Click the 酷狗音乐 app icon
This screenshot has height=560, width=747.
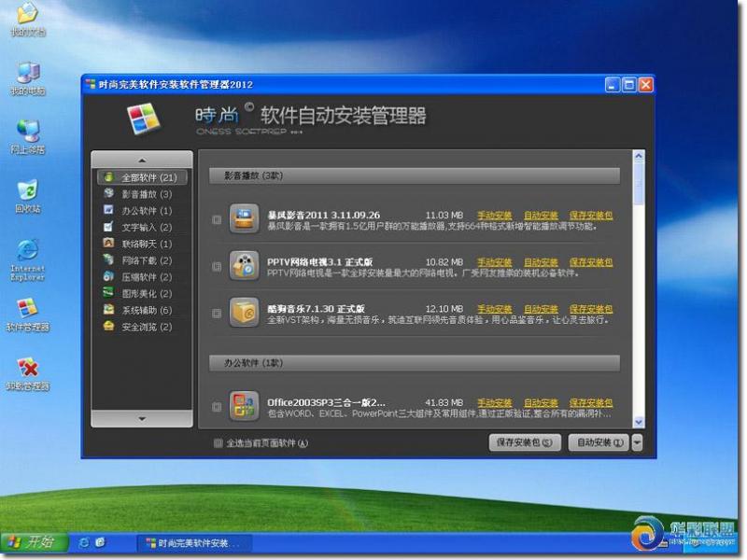pos(245,312)
